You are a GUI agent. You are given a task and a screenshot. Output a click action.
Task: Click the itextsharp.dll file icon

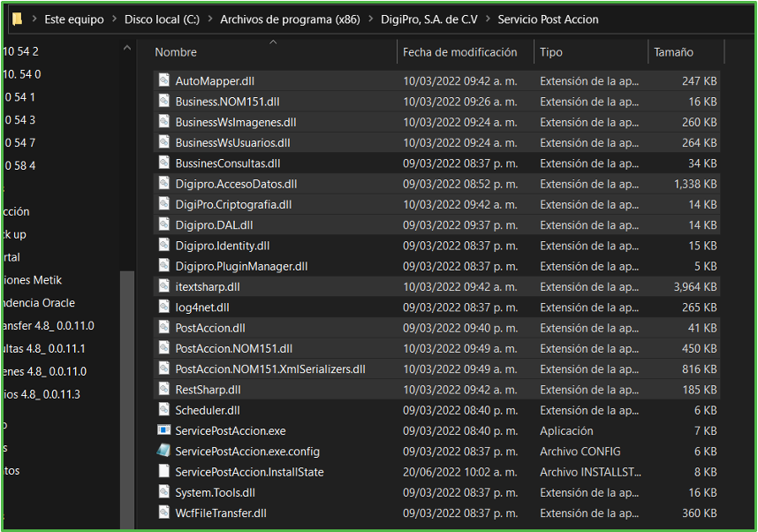[x=163, y=286]
